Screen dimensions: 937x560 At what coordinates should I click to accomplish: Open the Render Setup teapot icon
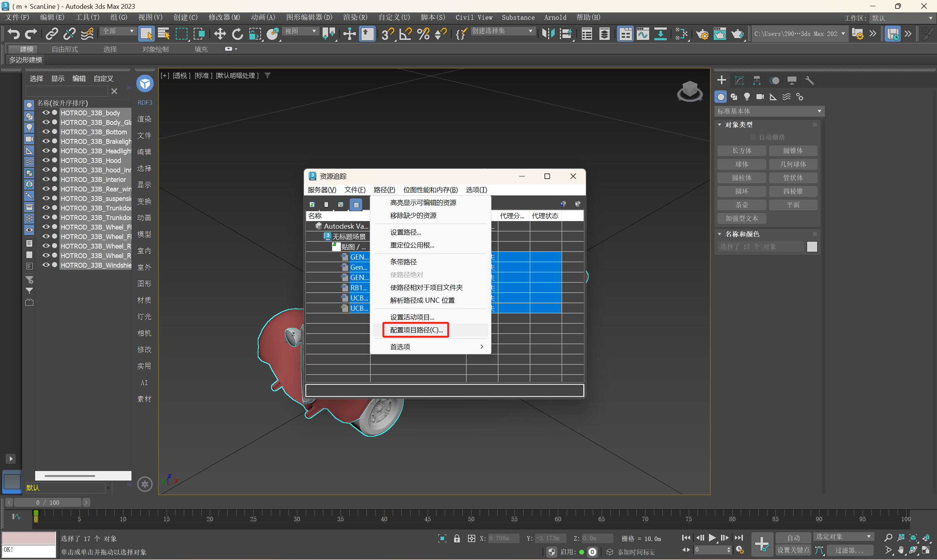pos(703,34)
